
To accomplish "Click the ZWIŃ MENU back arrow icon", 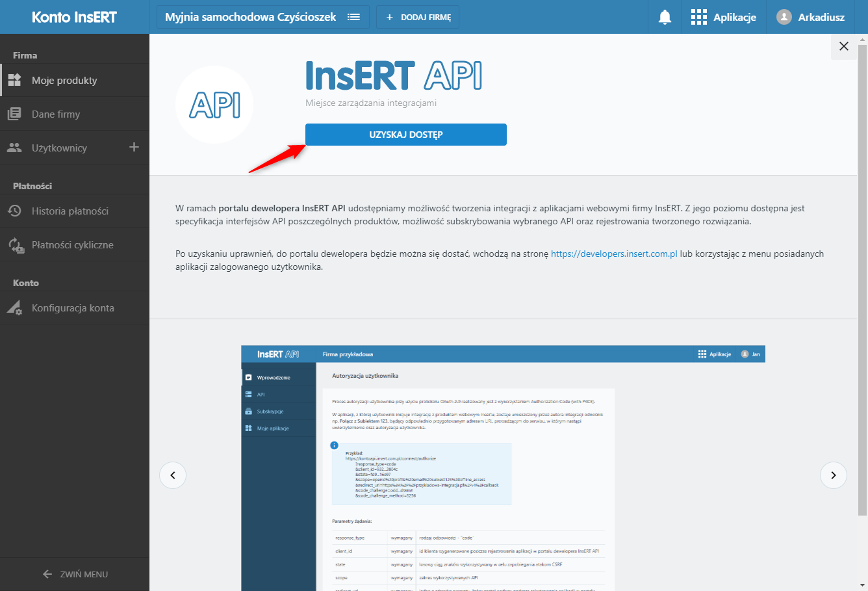I will (47, 574).
